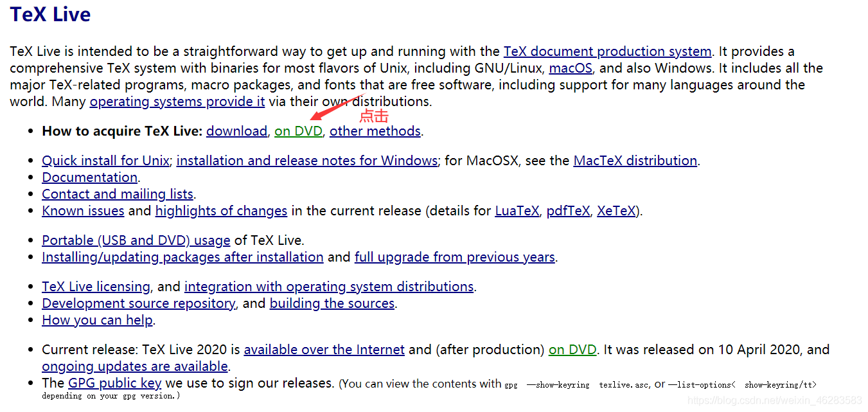The image size is (868, 412).
Task: Open the green 'on DVD' acquire link
Action: coord(298,131)
